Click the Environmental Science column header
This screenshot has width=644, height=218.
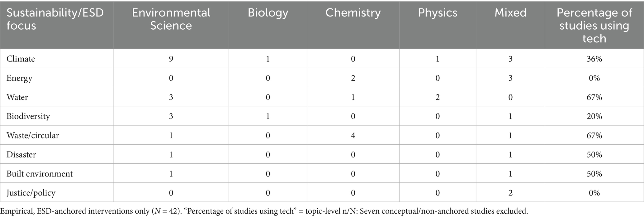click(x=171, y=19)
